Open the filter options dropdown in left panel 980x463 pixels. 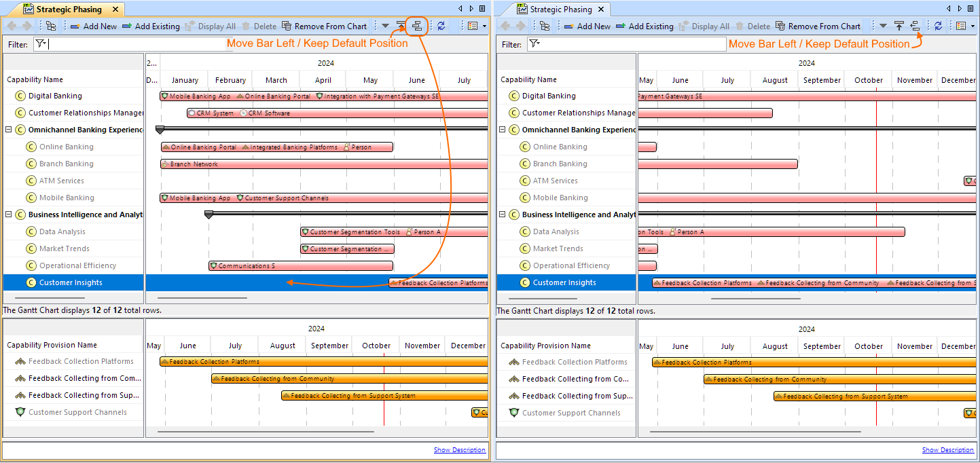click(41, 44)
